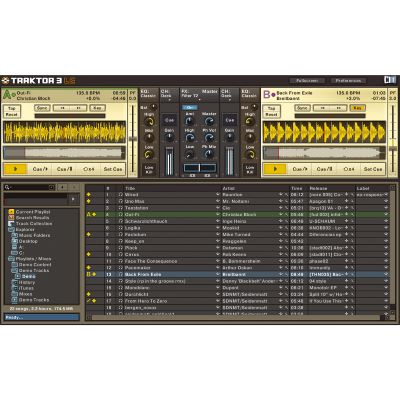
Task: Adjust the Deck B pitch fader
Action: 393,148
